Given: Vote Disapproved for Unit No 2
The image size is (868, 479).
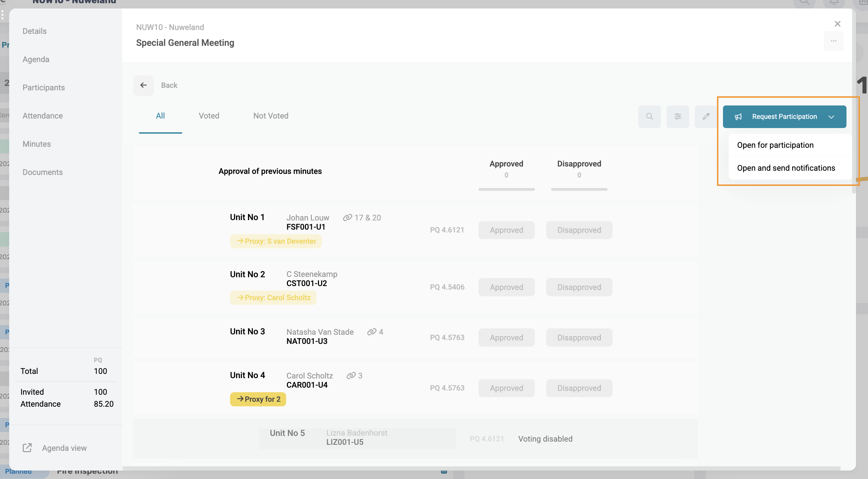Looking at the screenshot, I should click(579, 287).
